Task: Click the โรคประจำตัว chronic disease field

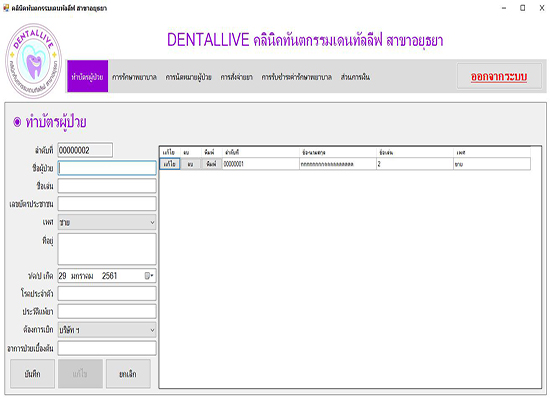Action: coord(107,293)
